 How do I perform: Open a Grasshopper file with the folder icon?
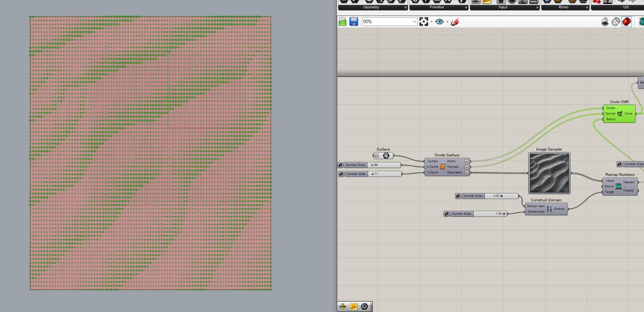pos(343,22)
